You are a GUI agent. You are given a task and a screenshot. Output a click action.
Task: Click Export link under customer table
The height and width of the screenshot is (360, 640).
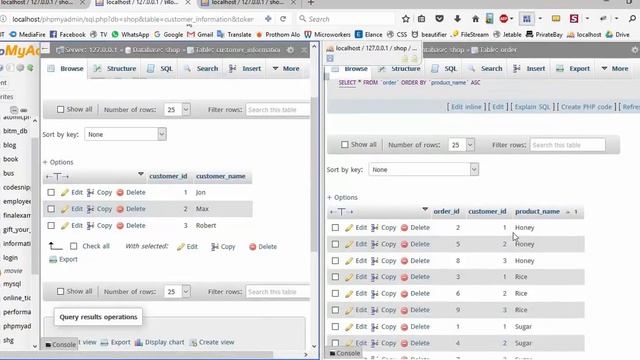pos(63,259)
